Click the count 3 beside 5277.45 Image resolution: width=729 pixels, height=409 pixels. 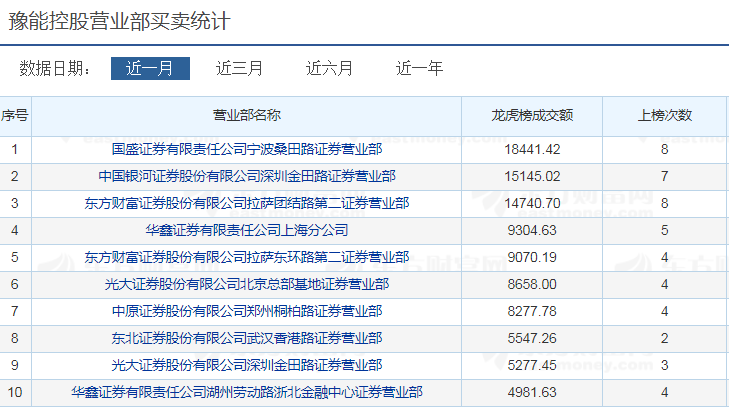[665, 365]
